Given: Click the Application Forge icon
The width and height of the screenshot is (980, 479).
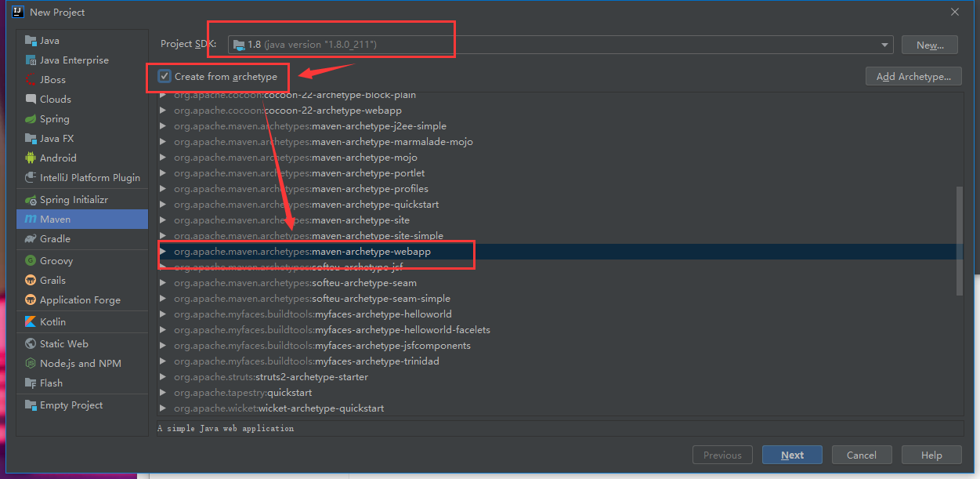Looking at the screenshot, I should [x=31, y=300].
